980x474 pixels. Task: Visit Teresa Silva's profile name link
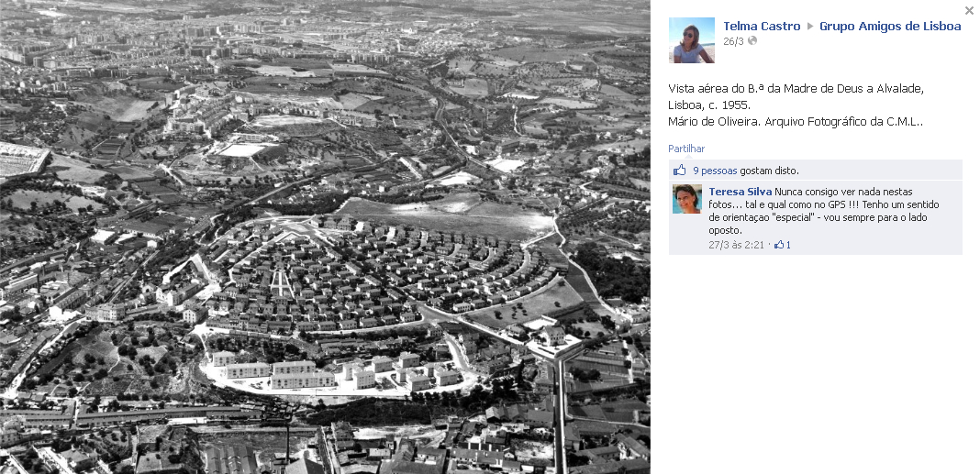(x=740, y=192)
